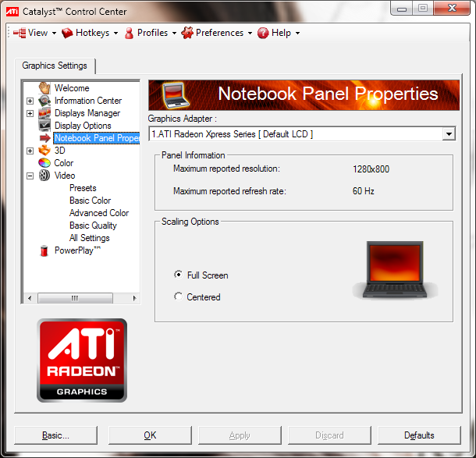The width and height of the screenshot is (476, 458).
Task: Open the Help dropdown arrow
Action: [x=297, y=33]
